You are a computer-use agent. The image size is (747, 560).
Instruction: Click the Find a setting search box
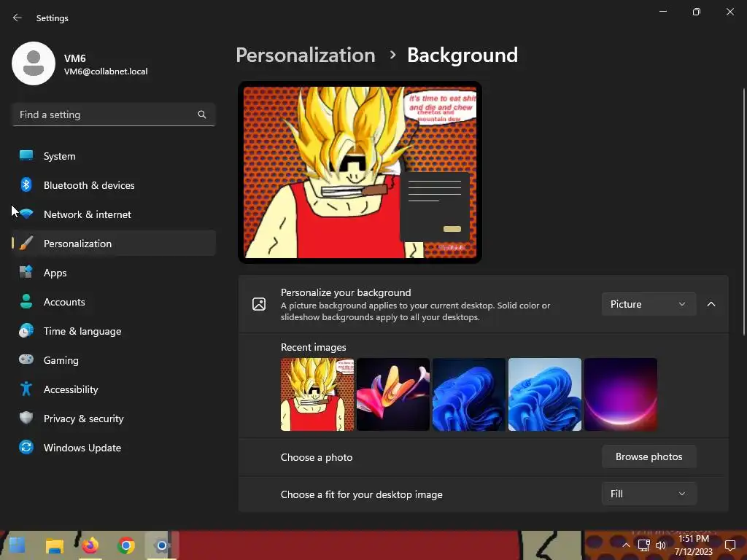(114, 114)
